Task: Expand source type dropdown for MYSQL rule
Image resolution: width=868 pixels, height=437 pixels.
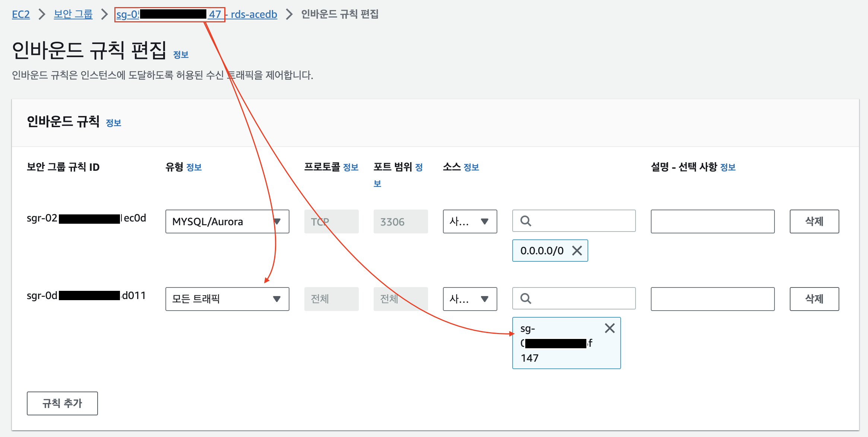Action: (469, 221)
